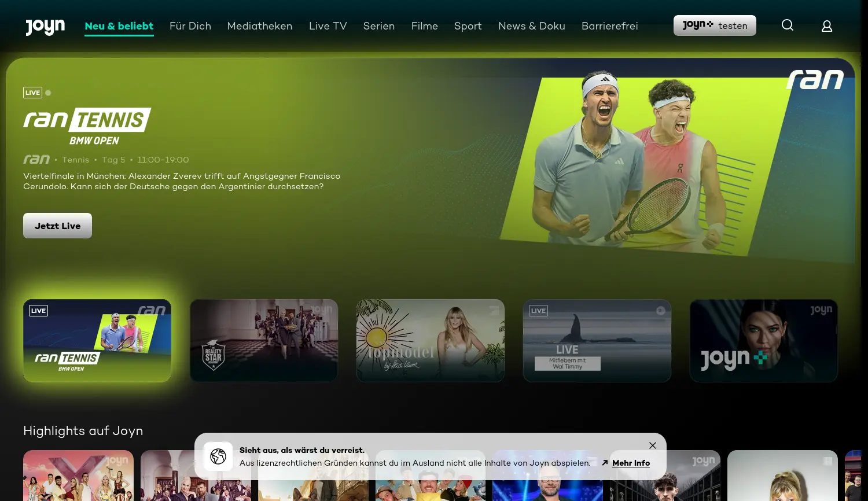868x501 pixels.
Task: Open the search magnifier icon
Action: tap(788, 25)
